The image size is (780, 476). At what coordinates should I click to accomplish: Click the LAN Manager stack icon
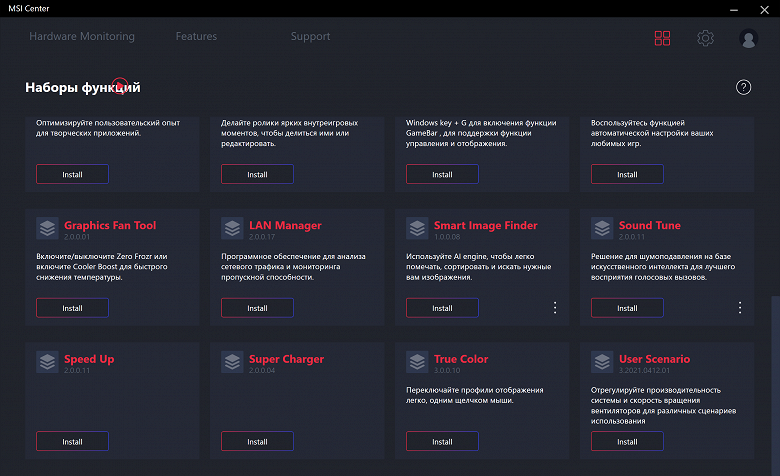(232, 228)
